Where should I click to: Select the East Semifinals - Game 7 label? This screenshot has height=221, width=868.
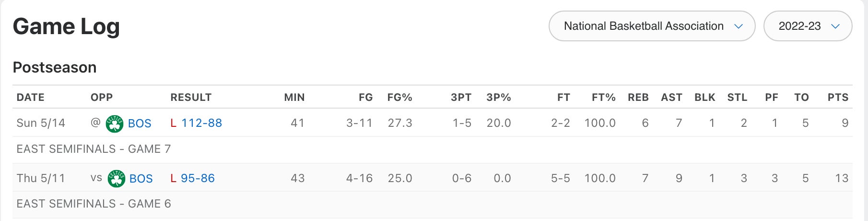94,149
